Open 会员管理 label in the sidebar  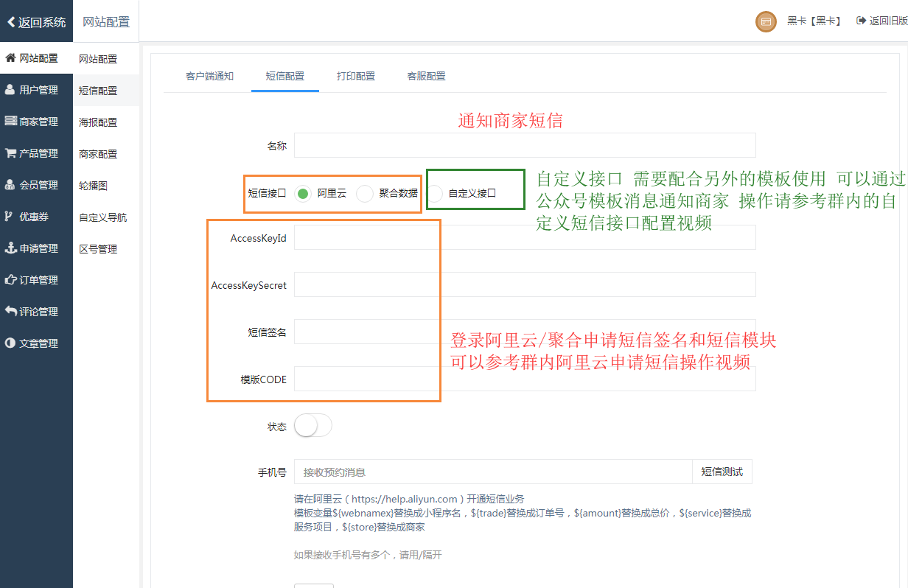39,185
